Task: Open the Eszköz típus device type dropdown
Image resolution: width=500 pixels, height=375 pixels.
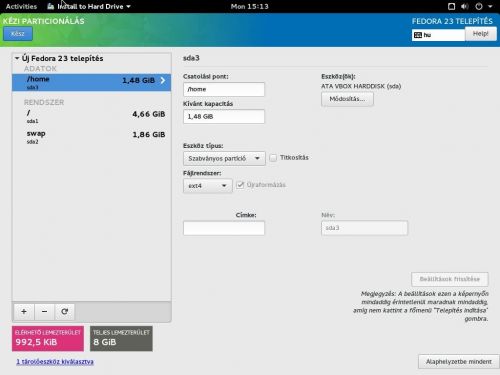Action: [x=224, y=158]
